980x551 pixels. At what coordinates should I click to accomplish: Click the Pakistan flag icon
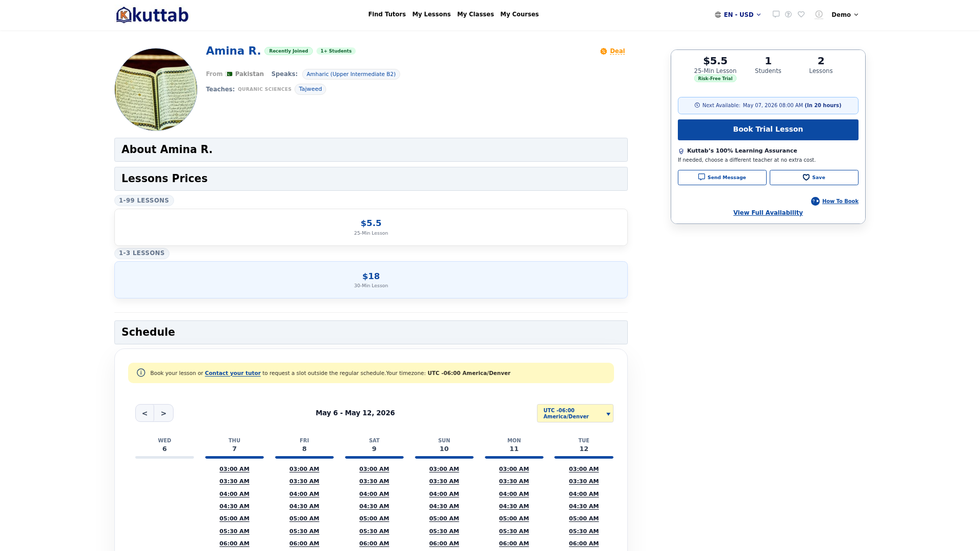229,74
